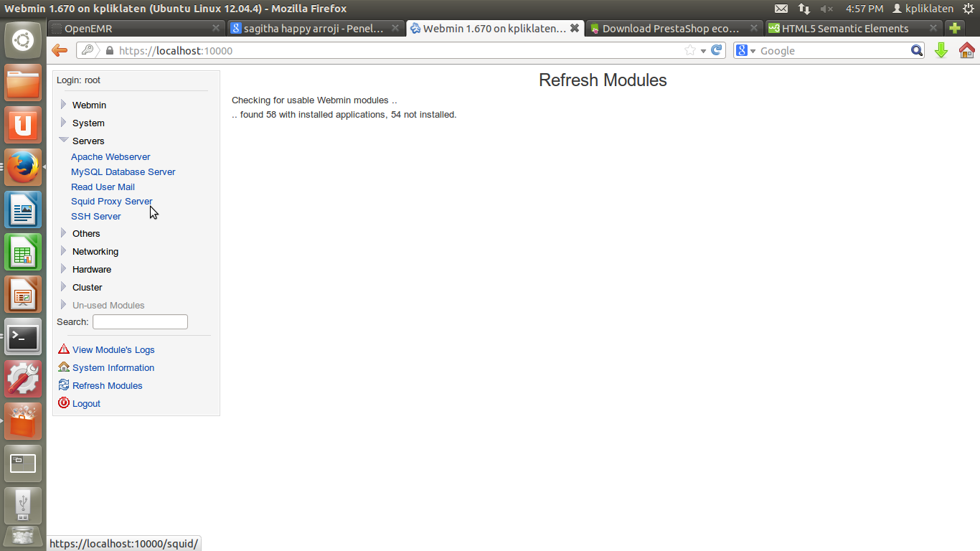Click the Trash launcher icon
The width and height of the screenshot is (980, 551).
click(23, 538)
